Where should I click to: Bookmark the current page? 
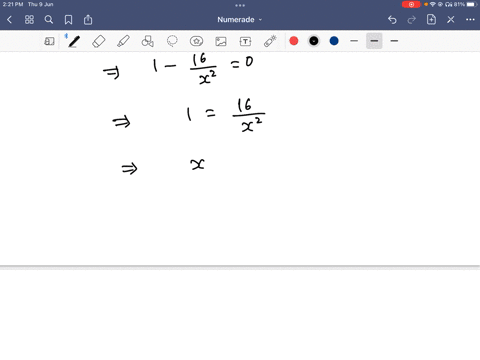click(x=68, y=20)
